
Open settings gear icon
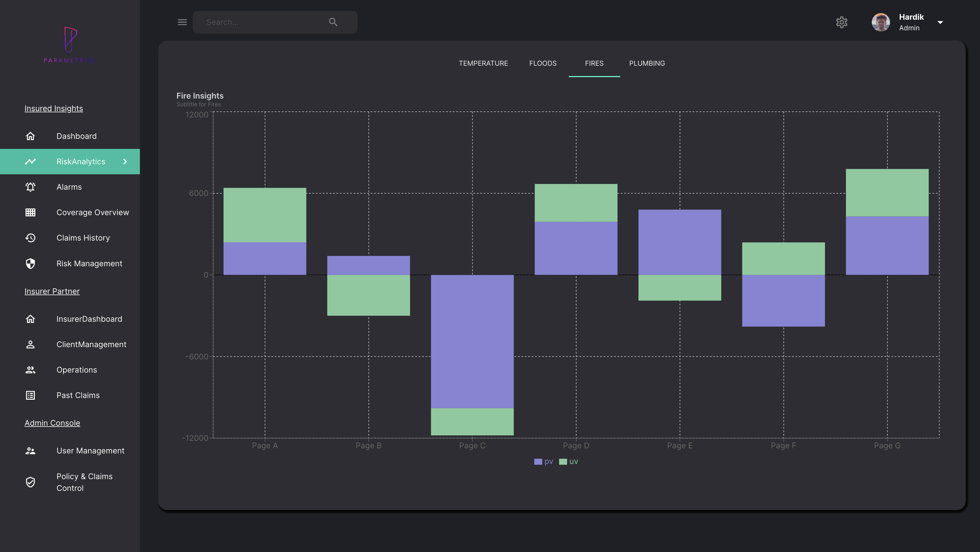pyautogui.click(x=841, y=22)
